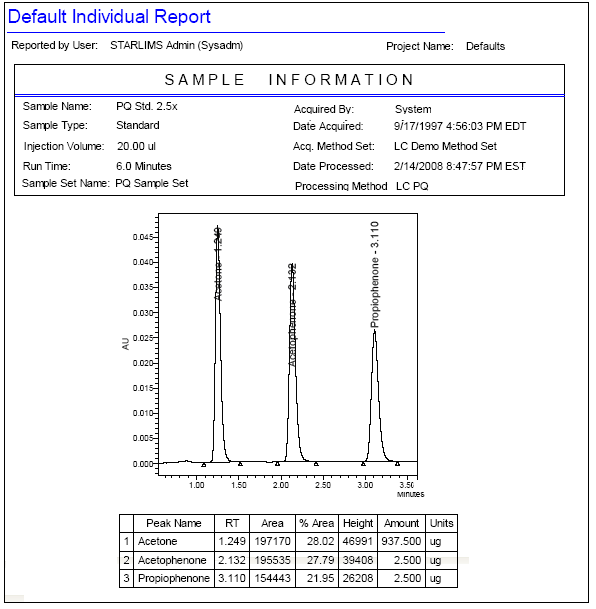
Task: Click 'LC Demo Method Set' value
Action: [445, 146]
